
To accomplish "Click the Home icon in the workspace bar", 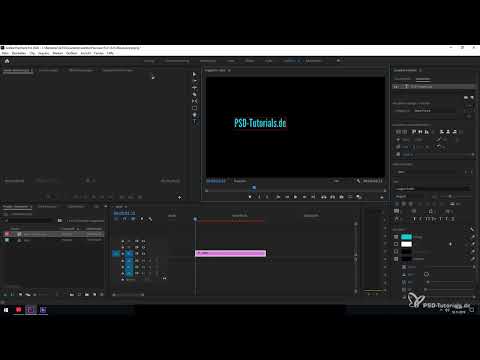I will pyautogui.click(x=7, y=61).
